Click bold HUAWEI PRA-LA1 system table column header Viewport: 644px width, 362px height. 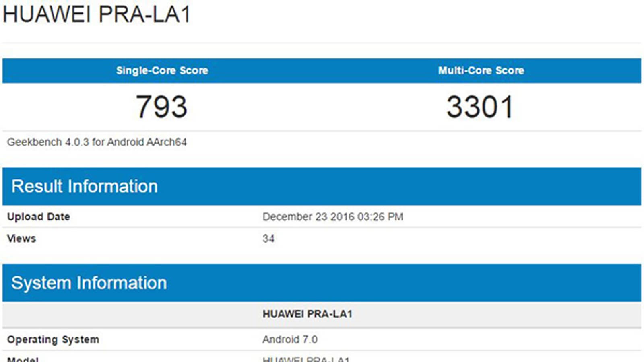307,314
